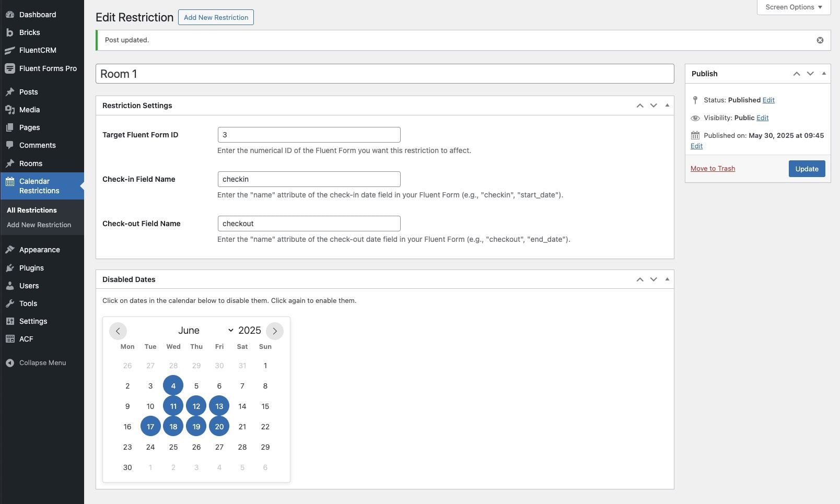The height and width of the screenshot is (504, 840).
Task: Click Add New Restriction button
Action: point(216,17)
